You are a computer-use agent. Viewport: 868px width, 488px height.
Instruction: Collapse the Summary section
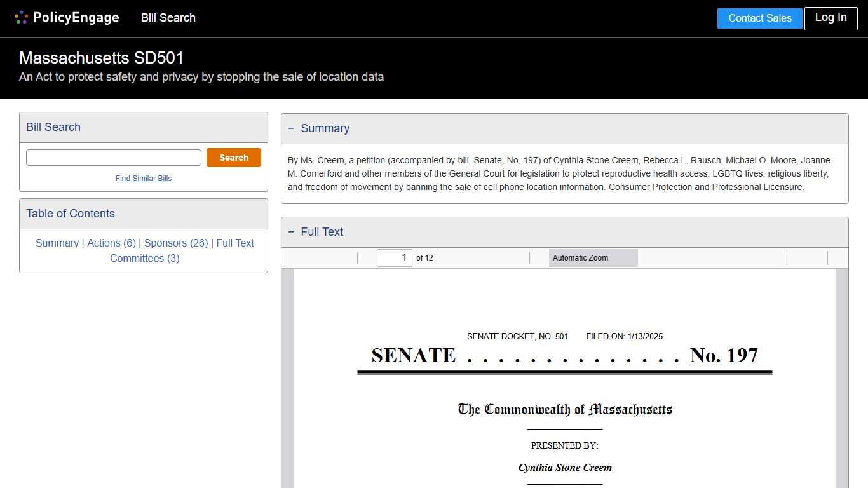coord(291,128)
